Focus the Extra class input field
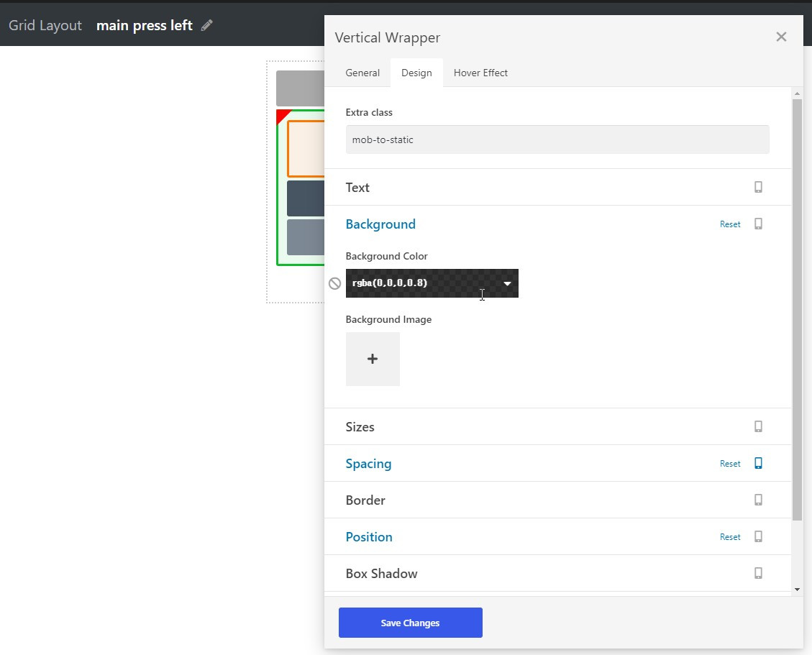The width and height of the screenshot is (812, 655). pos(557,139)
